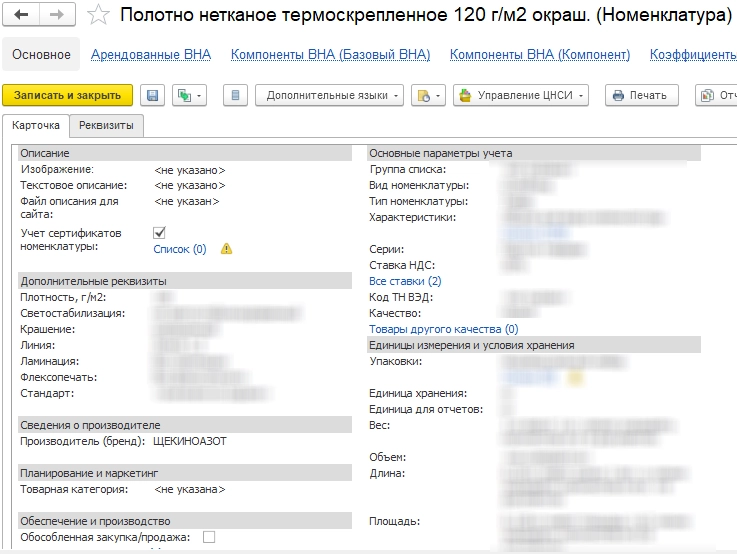
Task: Open the reports icon button in toolbar
Action: click(716, 95)
